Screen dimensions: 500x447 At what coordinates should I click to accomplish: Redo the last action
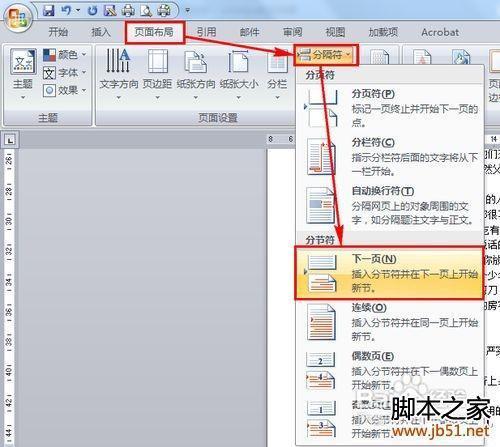[93, 11]
